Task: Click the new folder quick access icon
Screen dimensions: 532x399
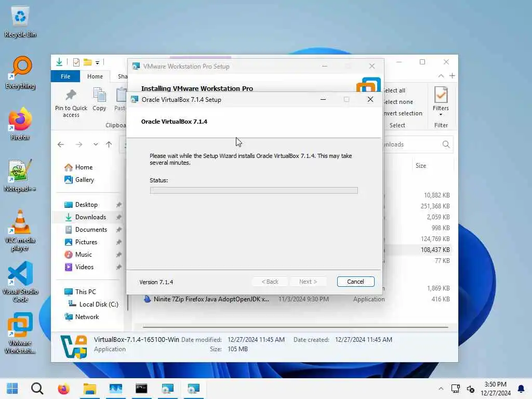Action: pos(87,62)
